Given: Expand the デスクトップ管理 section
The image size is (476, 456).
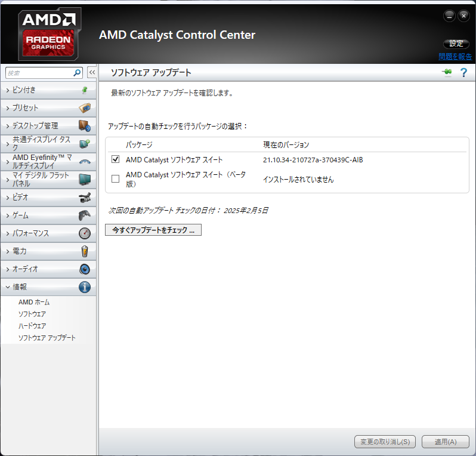Looking at the screenshot, I should tap(35, 126).
